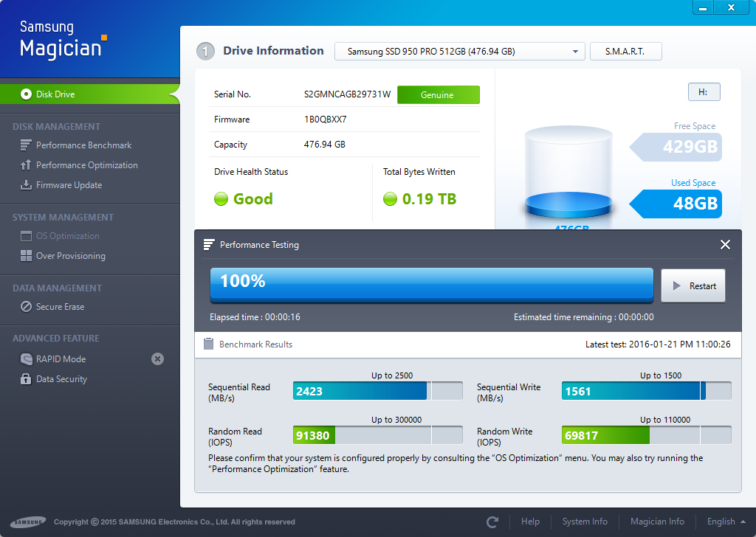The height and width of the screenshot is (537, 756).
Task: Open the drive selection dropdown
Action: 460,52
